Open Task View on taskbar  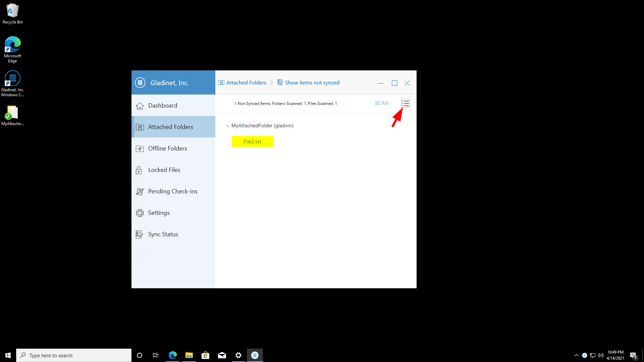tap(156, 355)
